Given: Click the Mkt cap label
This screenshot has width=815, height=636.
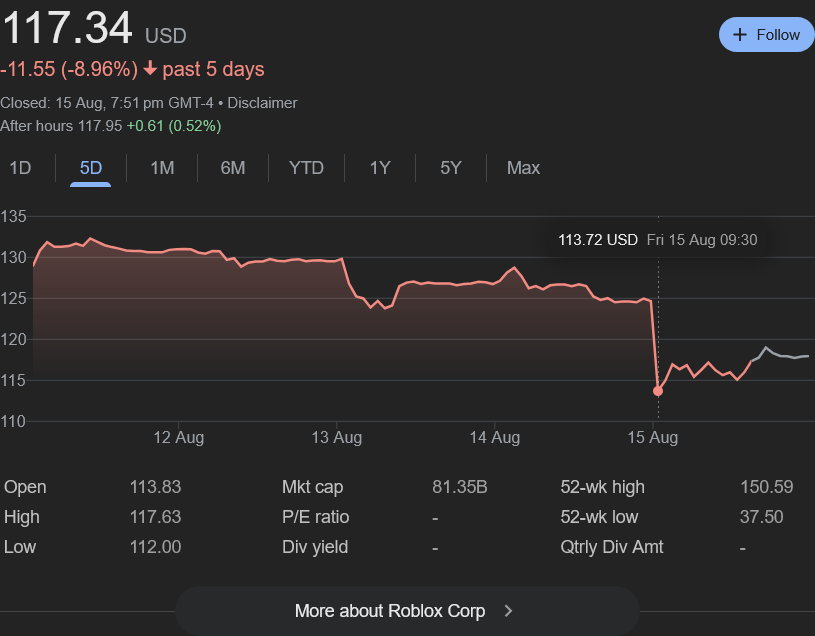Looking at the screenshot, I should (312, 487).
